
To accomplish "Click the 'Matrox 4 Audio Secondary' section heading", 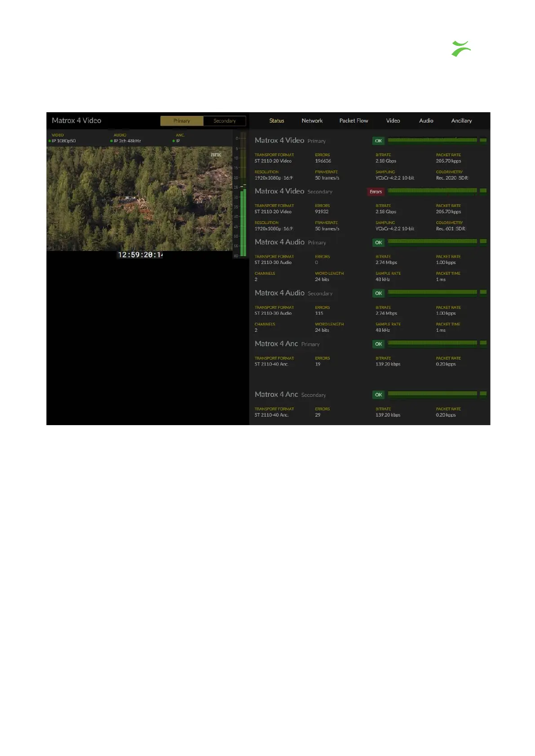I will click(293, 293).
